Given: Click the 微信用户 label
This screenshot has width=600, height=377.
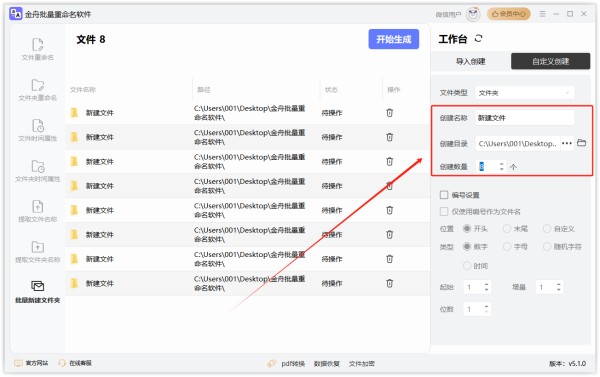Looking at the screenshot, I should click(448, 15).
